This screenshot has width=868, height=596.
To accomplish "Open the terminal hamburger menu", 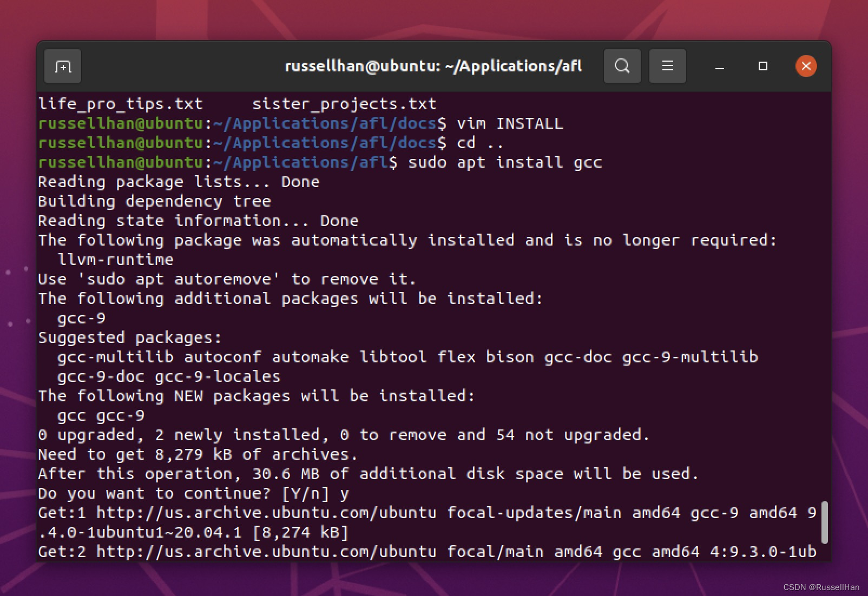I will point(668,66).
